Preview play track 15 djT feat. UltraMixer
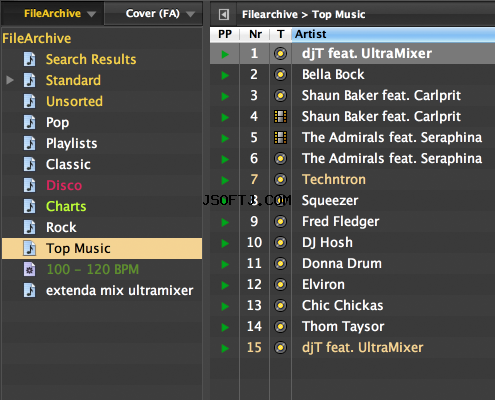495x400 pixels. pos(225,348)
